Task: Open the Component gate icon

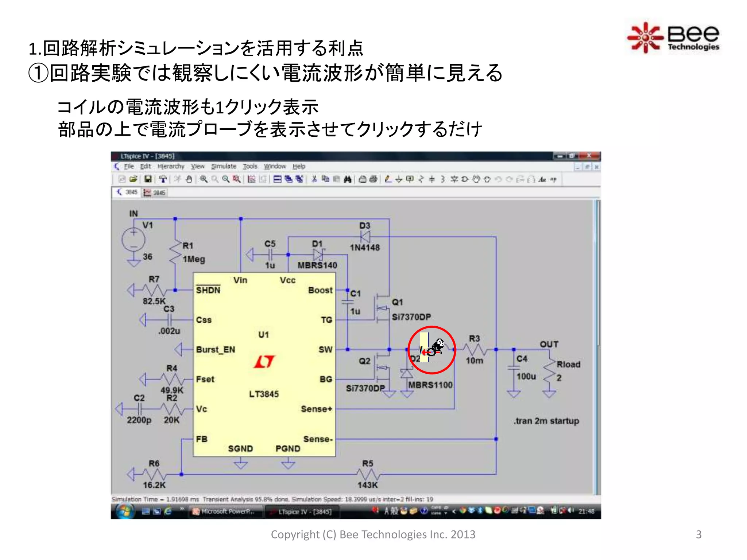Action: pyautogui.click(x=465, y=179)
